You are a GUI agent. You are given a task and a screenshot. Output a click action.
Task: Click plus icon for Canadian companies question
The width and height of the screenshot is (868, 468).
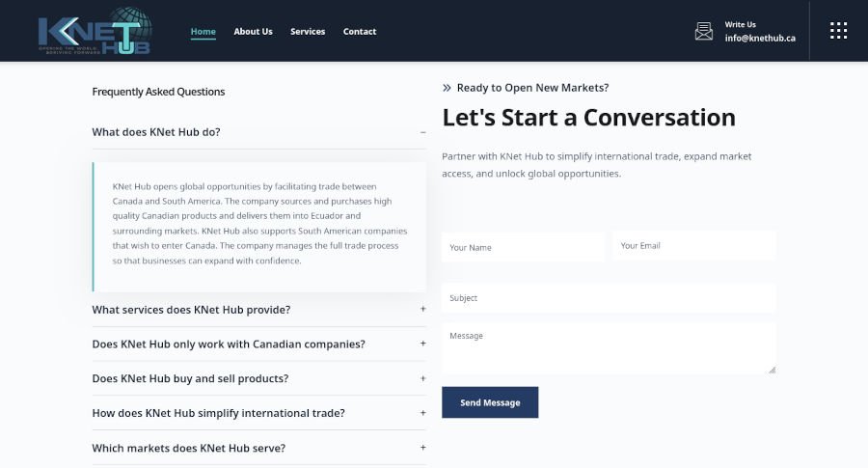(x=423, y=344)
